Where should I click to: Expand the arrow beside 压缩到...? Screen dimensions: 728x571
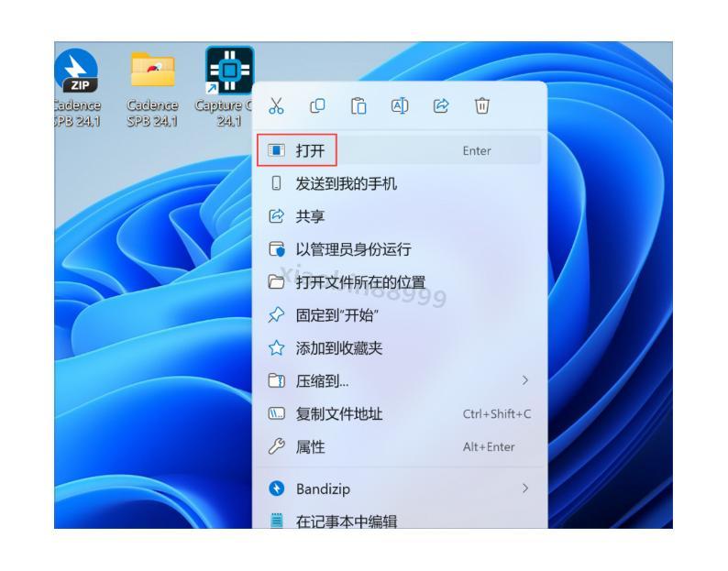click(x=525, y=380)
